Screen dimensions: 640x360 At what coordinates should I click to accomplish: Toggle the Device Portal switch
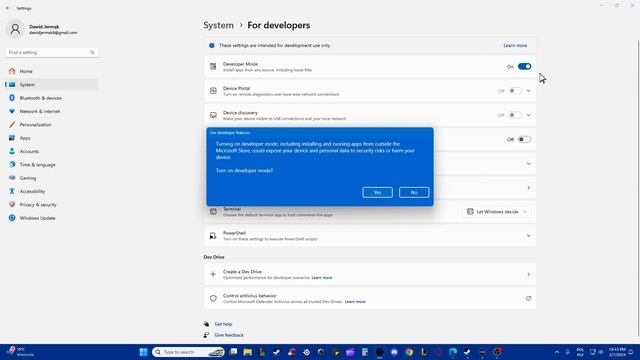tap(515, 91)
